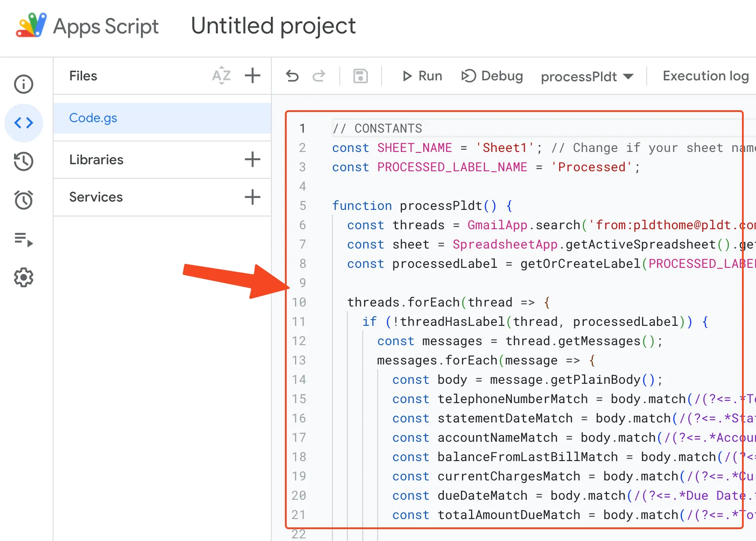Click the Libraries section label
The image size is (756, 541).
coord(96,159)
